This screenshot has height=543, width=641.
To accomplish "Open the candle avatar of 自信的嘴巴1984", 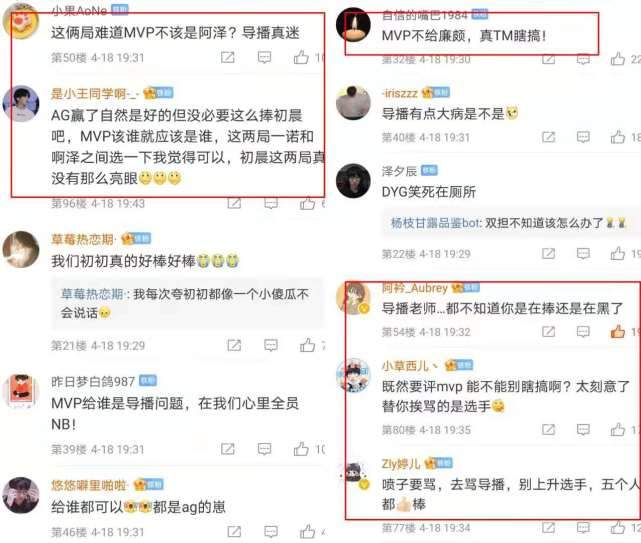I will [x=353, y=25].
